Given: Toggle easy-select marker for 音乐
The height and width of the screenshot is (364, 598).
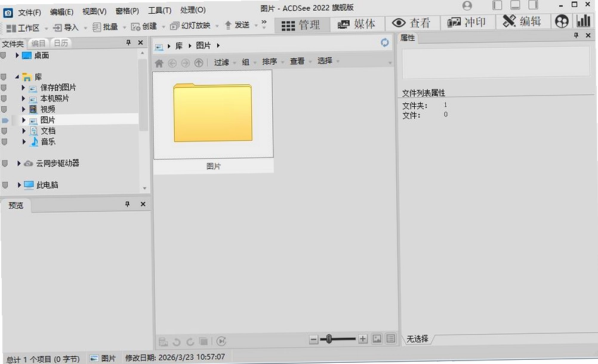Looking at the screenshot, I should (x=5, y=142).
